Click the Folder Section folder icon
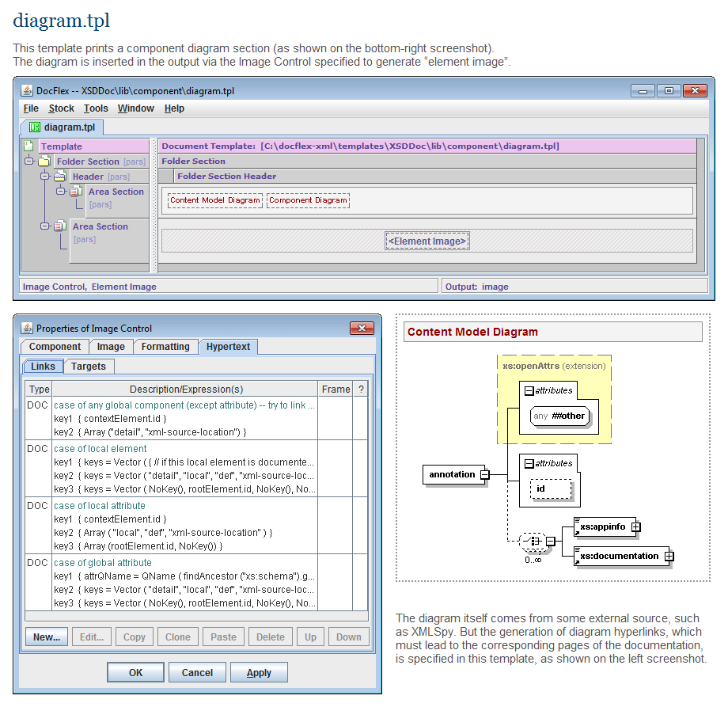 point(44,162)
